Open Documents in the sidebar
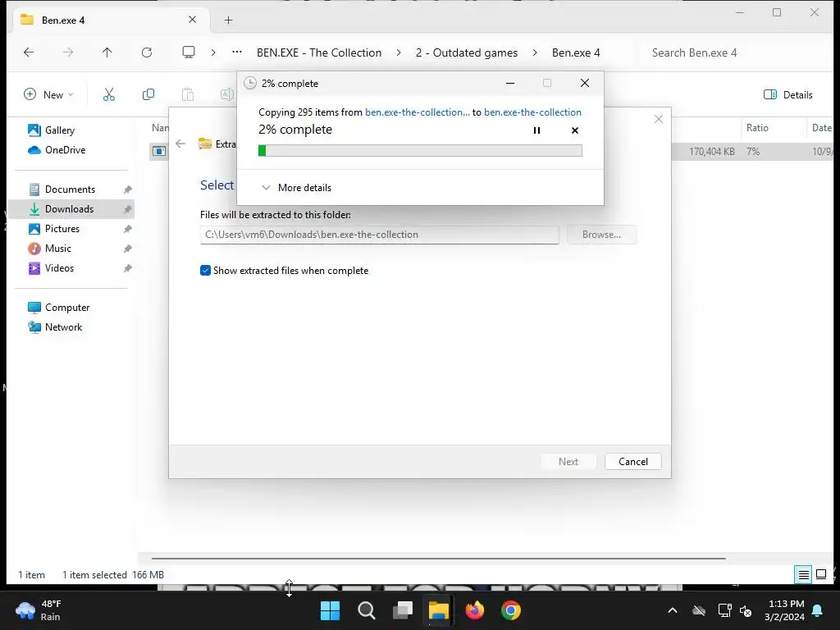 pyautogui.click(x=70, y=189)
